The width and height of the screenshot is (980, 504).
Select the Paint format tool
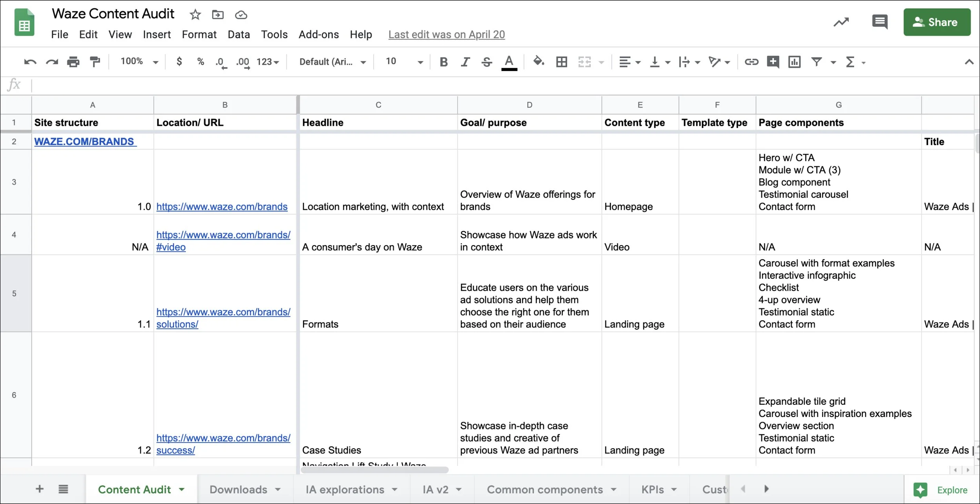(x=95, y=62)
